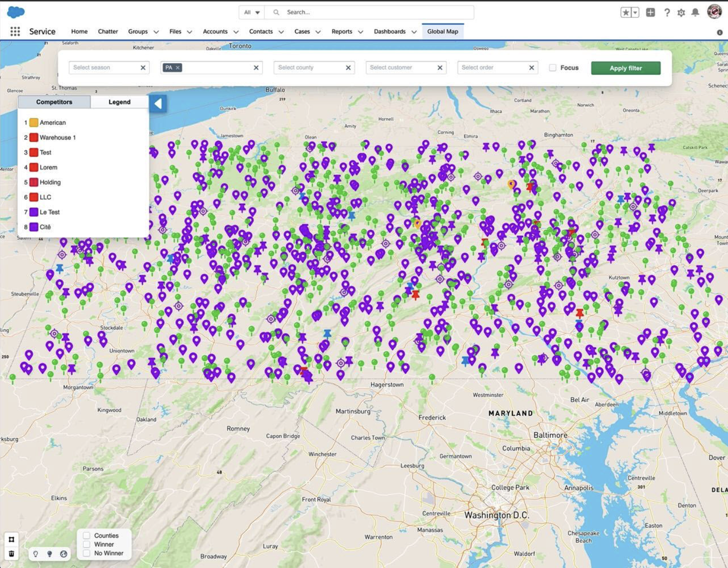The height and width of the screenshot is (568, 728).
Task: Expand the Reports menu chevron
Action: click(361, 32)
